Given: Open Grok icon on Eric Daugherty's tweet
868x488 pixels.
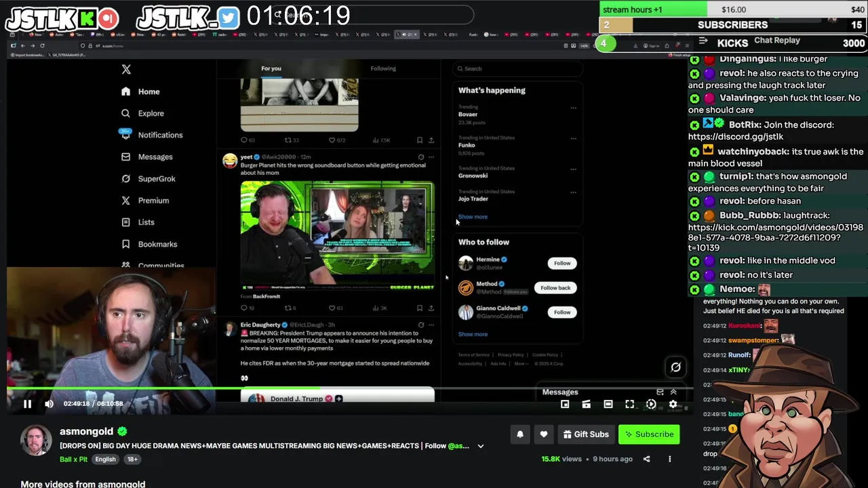Looking at the screenshot, I should coord(421,325).
